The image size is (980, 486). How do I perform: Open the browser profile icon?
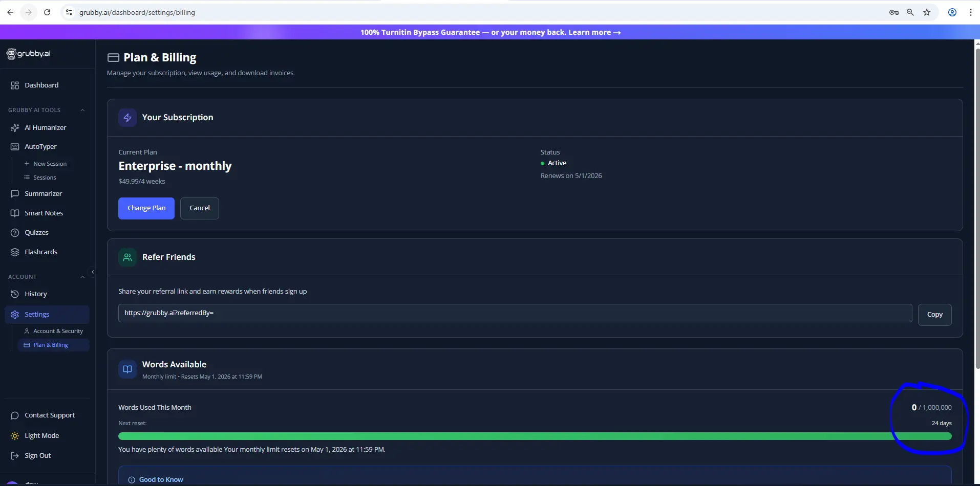[x=952, y=12]
